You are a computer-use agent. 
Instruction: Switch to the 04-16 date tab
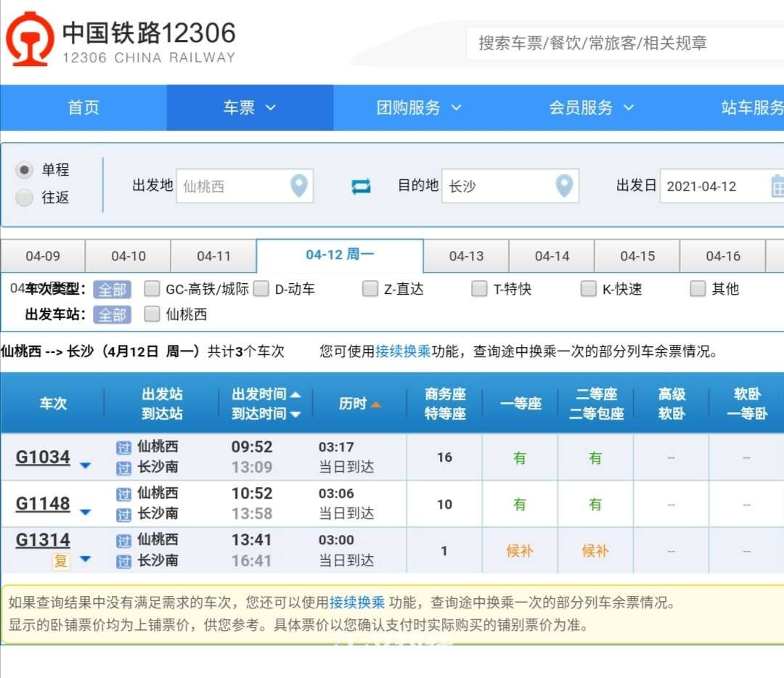point(723,256)
